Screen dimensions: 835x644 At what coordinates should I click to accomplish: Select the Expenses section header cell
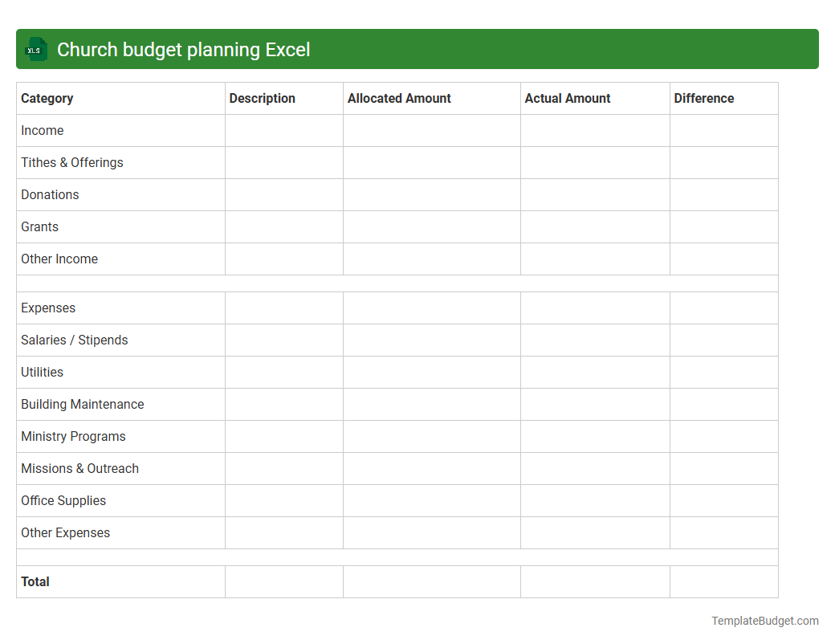[x=48, y=308]
